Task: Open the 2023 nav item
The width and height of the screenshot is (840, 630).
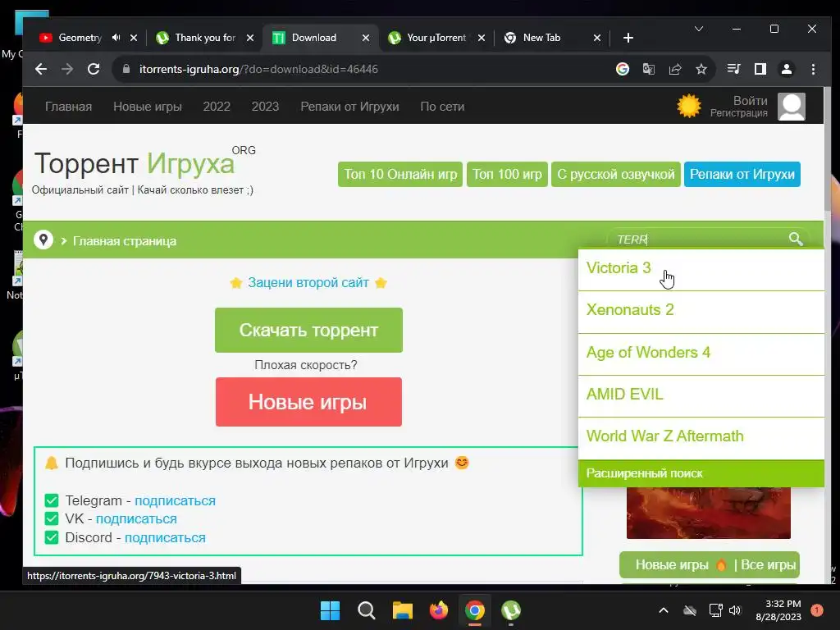Action: pyautogui.click(x=265, y=107)
